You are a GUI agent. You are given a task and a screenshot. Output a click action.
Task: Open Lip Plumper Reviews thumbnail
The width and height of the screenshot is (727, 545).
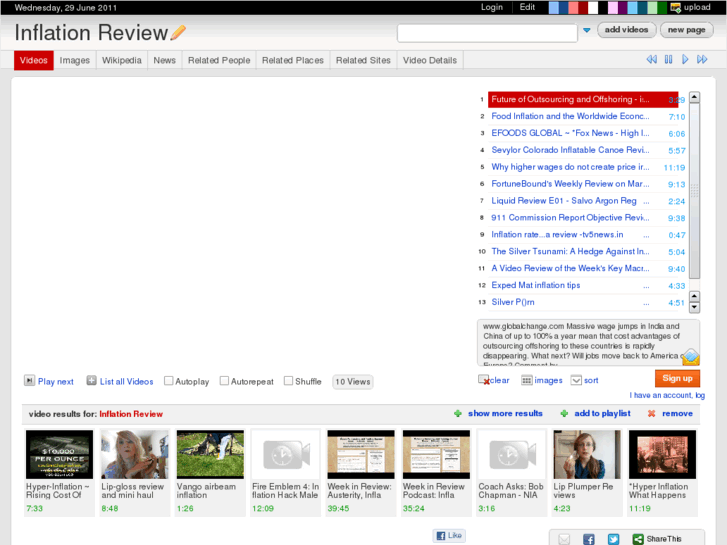click(587, 454)
